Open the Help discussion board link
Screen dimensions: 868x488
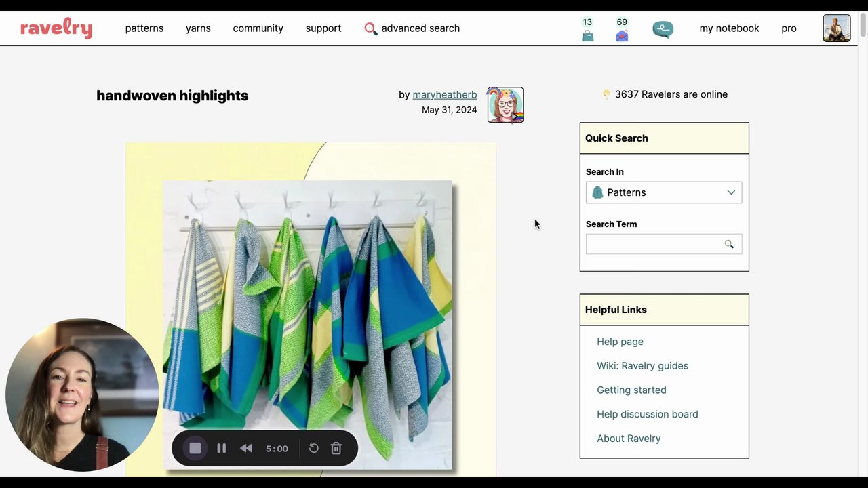click(x=647, y=414)
